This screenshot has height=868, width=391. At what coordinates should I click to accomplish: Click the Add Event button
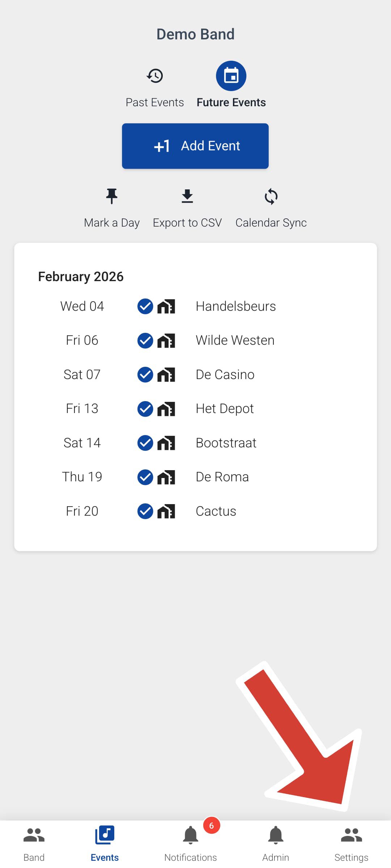point(195,146)
